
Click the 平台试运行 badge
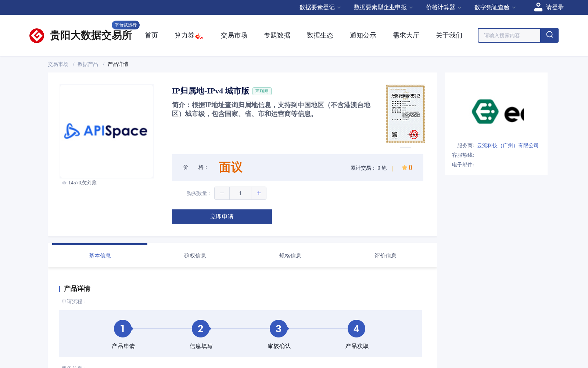[x=126, y=25]
